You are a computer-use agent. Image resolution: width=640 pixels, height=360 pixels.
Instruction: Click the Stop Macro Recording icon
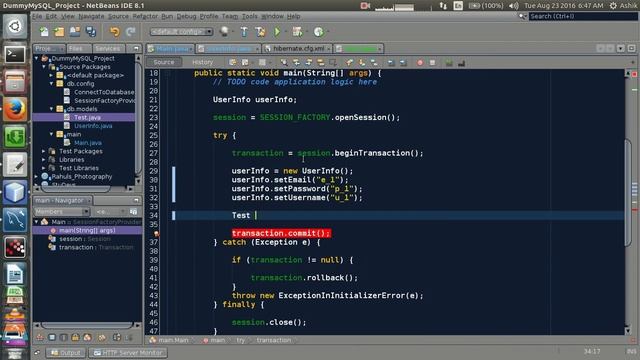click(x=432, y=62)
